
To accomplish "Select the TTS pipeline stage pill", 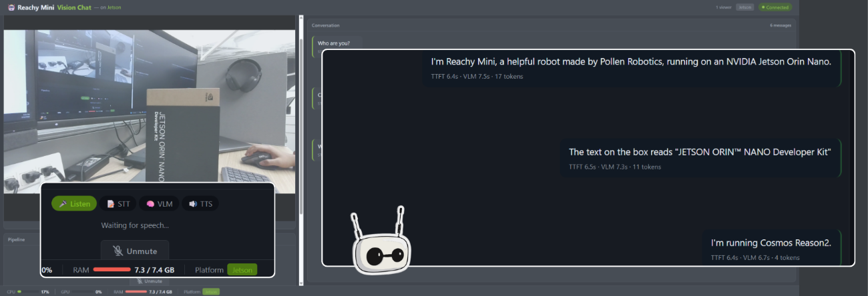I will (200, 203).
